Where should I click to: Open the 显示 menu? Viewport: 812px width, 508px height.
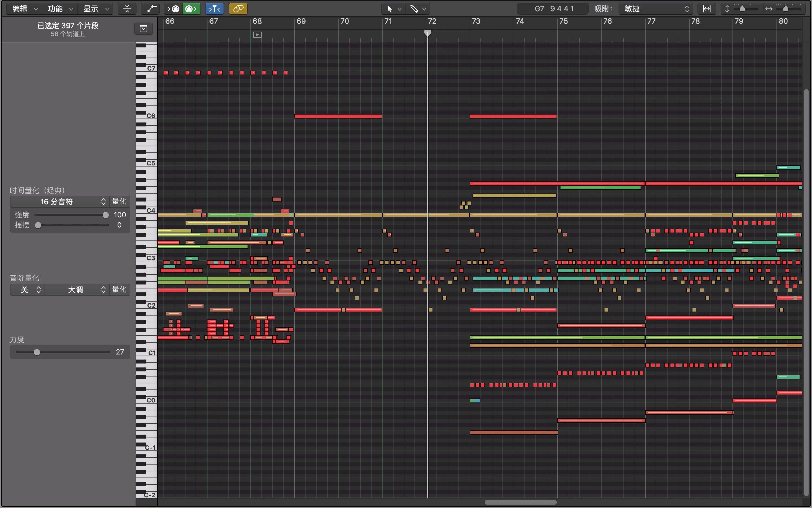(x=95, y=9)
